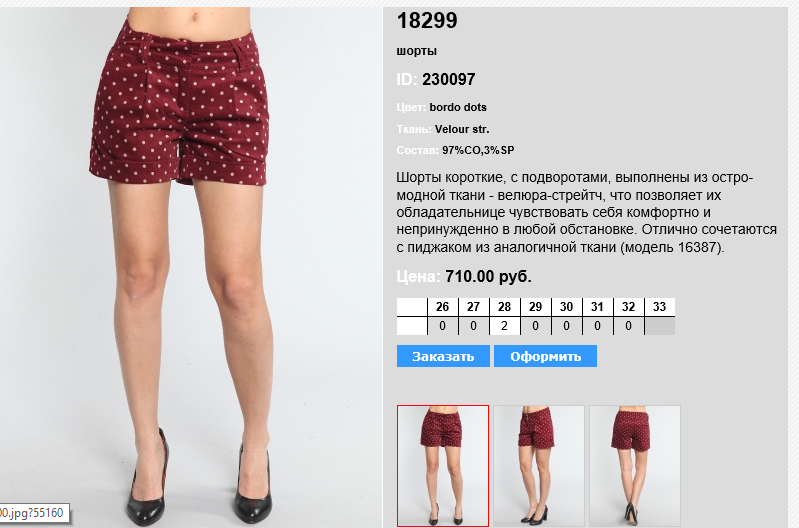Click the product ID 230097 text

tap(448, 80)
